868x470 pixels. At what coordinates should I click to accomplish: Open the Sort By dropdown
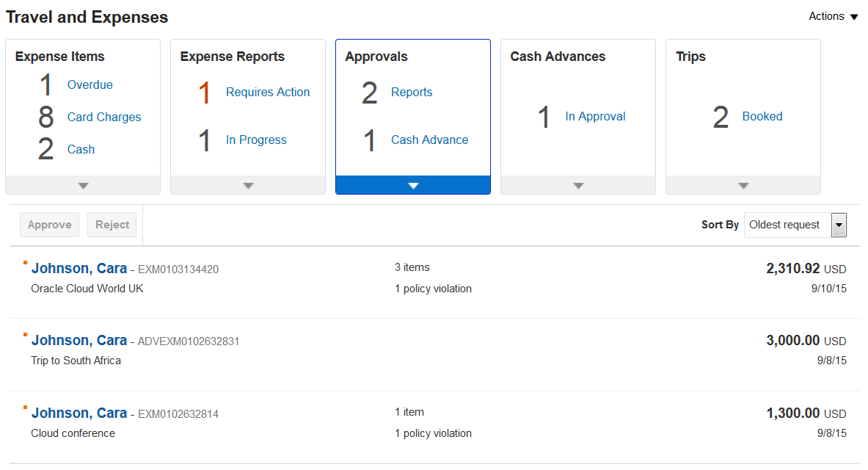(839, 225)
